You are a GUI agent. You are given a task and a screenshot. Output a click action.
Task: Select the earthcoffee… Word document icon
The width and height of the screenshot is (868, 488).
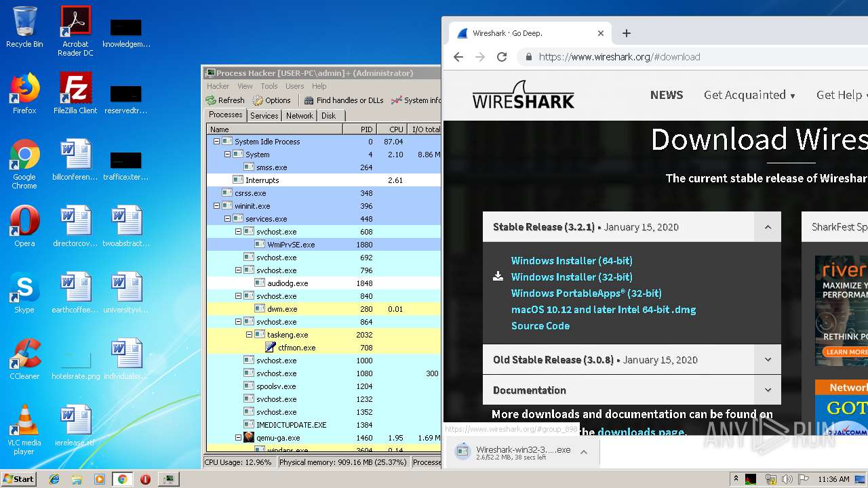(x=75, y=293)
